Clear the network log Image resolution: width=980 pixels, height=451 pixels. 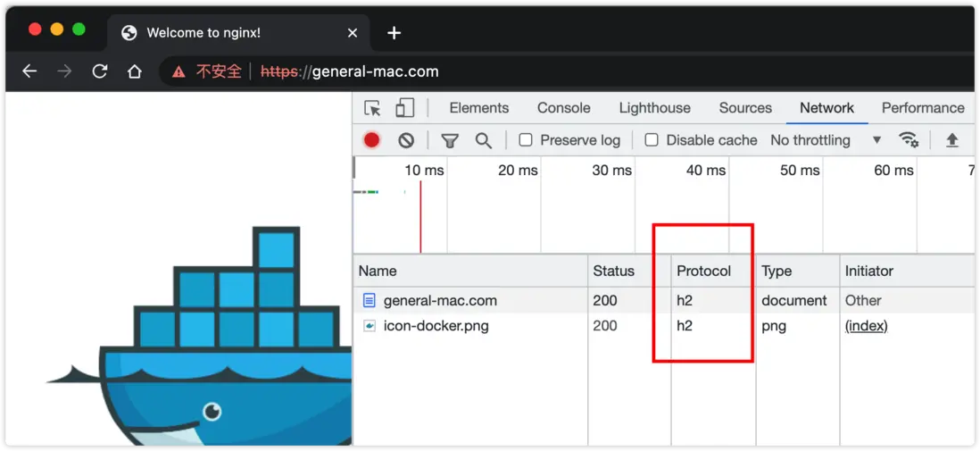tap(406, 141)
